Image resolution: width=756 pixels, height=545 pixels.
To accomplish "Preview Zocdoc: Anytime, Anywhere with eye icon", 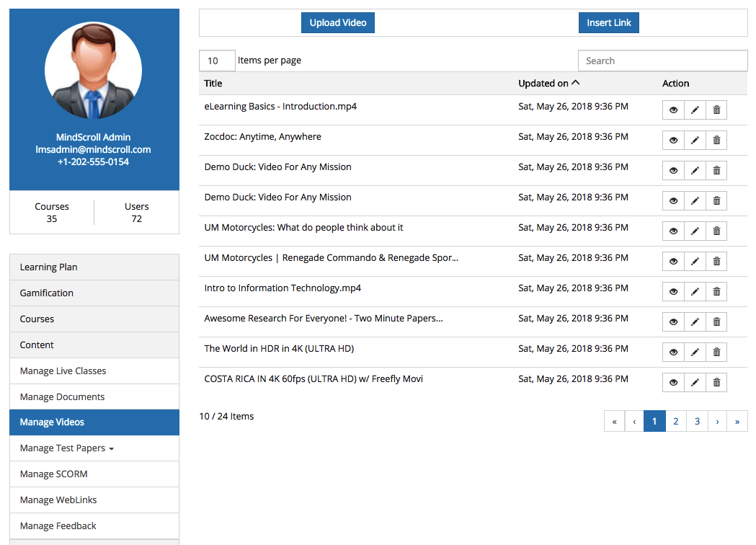I will pos(673,141).
